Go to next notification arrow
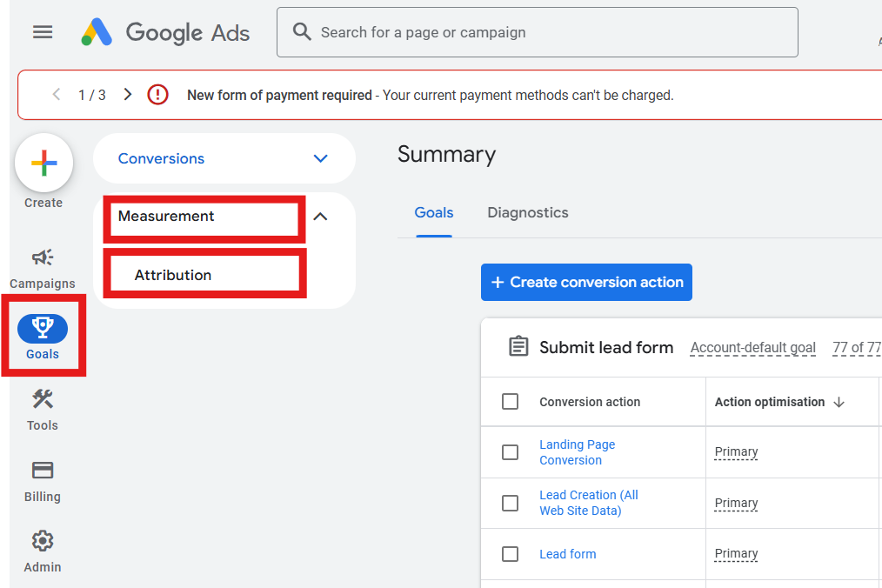882x588 pixels. coord(128,95)
